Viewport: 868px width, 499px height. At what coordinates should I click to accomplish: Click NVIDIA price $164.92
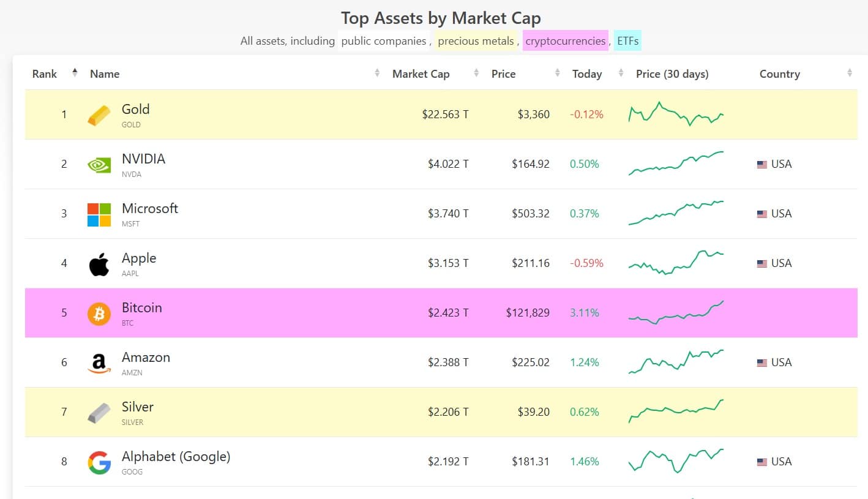point(531,164)
